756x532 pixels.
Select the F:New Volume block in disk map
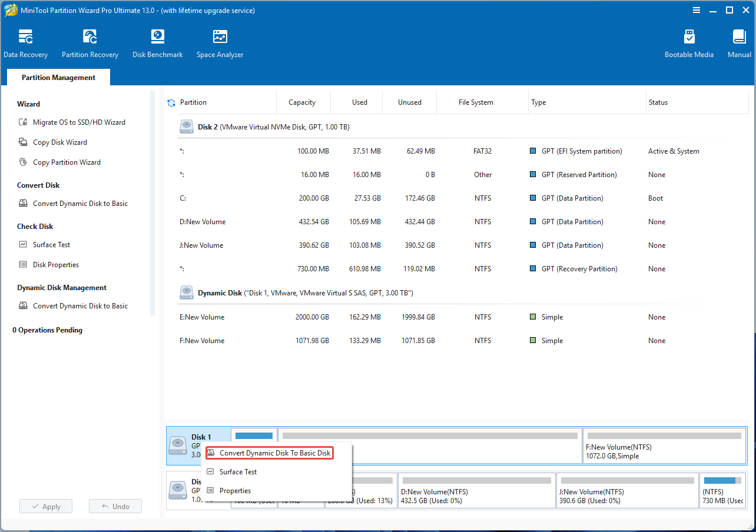(664, 447)
